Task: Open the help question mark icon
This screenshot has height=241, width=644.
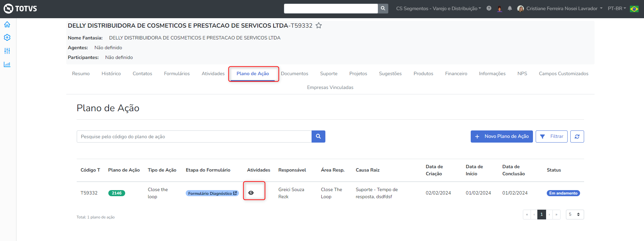Action: 489,8
